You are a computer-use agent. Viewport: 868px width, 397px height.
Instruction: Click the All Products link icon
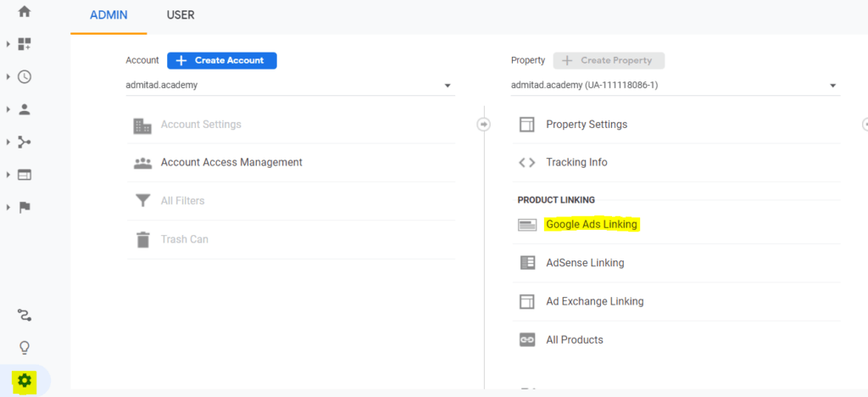pyautogui.click(x=527, y=340)
